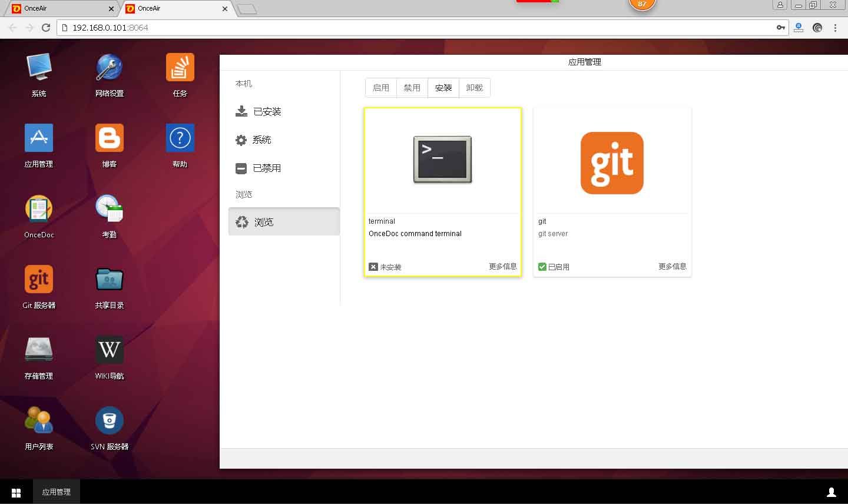The image size is (848, 504).
Task: Open 更多信息 link on terminal card
Action: tap(502, 267)
